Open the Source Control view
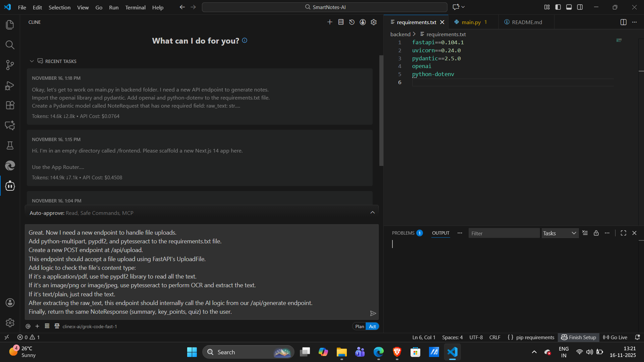 click(10, 65)
